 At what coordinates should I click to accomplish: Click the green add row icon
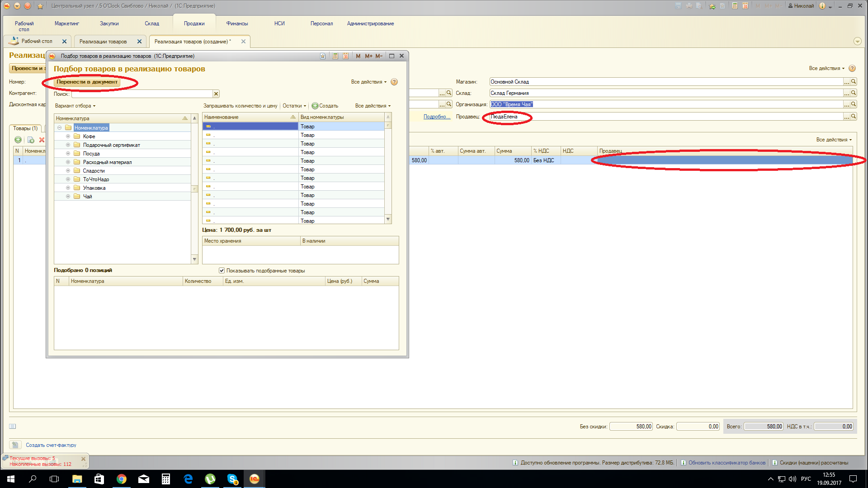[x=18, y=140]
